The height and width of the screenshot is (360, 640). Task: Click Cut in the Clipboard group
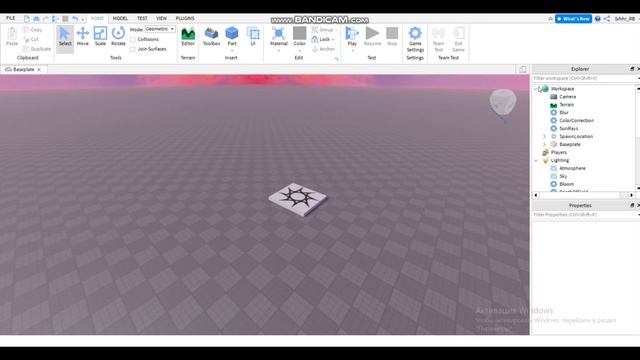click(x=31, y=40)
